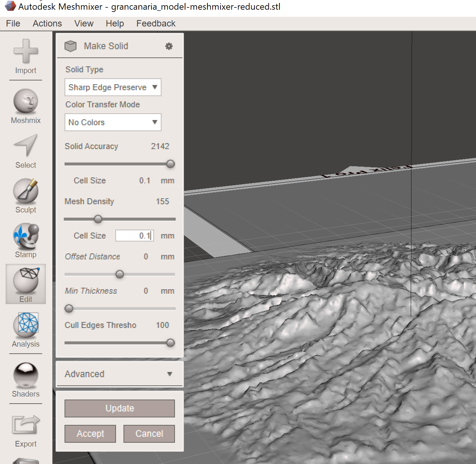Open the Color Transfer Mode dropdown

(x=113, y=122)
